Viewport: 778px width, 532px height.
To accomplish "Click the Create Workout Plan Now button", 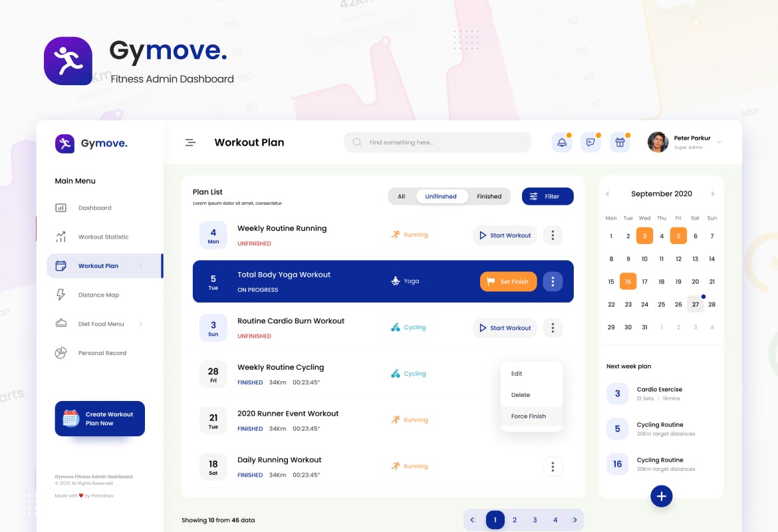I will [x=100, y=419].
